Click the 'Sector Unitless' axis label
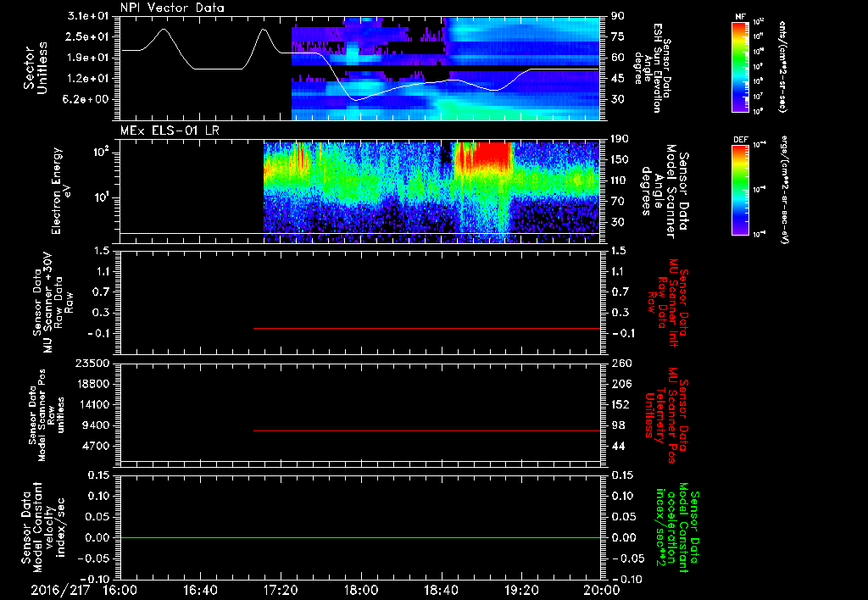 click(36, 68)
